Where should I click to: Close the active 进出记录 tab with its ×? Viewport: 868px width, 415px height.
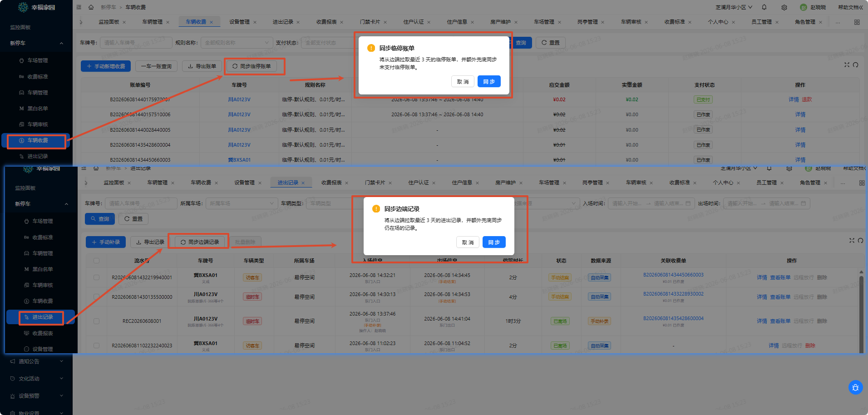[303, 183]
